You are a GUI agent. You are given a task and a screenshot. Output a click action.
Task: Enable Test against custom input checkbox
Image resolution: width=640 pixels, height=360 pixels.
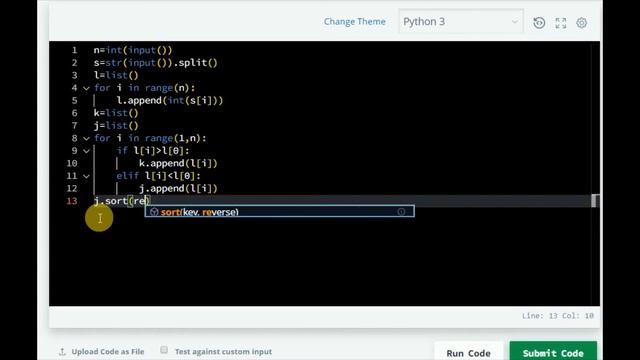164,350
